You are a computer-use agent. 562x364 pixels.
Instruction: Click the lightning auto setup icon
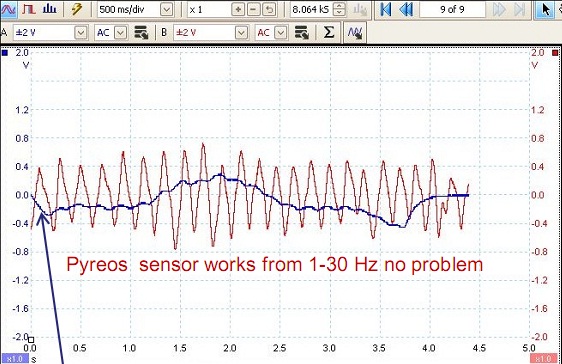pyautogui.click(x=76, y=9)
